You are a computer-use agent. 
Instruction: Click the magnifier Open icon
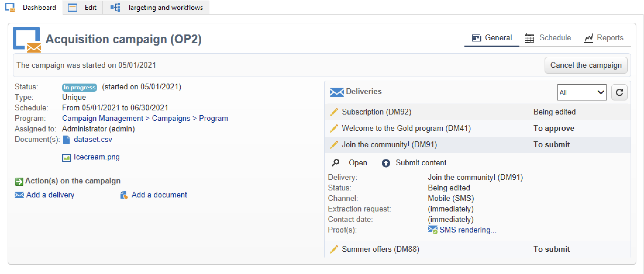click(x=335, y=162)
